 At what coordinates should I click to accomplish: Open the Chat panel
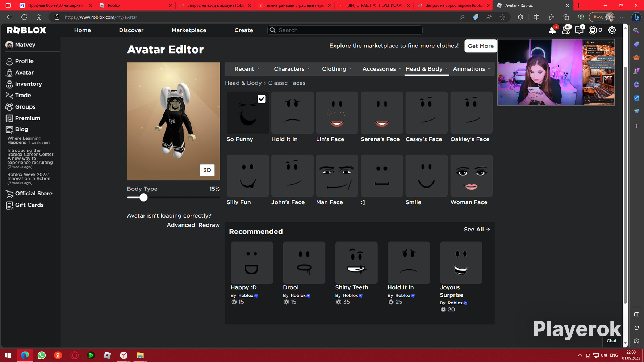[611, 341]
